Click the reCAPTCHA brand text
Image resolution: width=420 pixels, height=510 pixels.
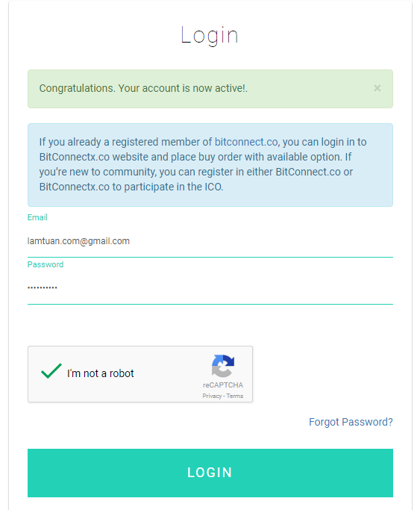coord(223,385)
